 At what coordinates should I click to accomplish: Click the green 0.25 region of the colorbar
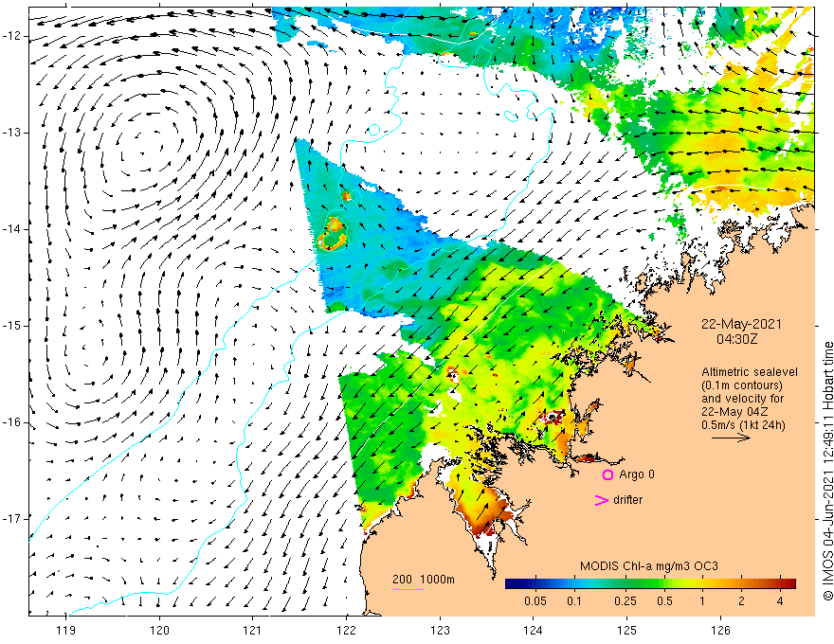625,583
